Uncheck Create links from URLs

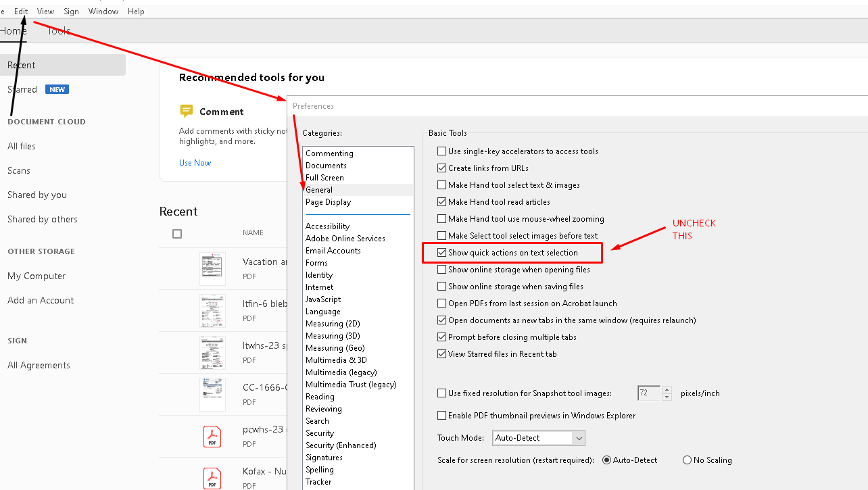(x=442, y=168)
